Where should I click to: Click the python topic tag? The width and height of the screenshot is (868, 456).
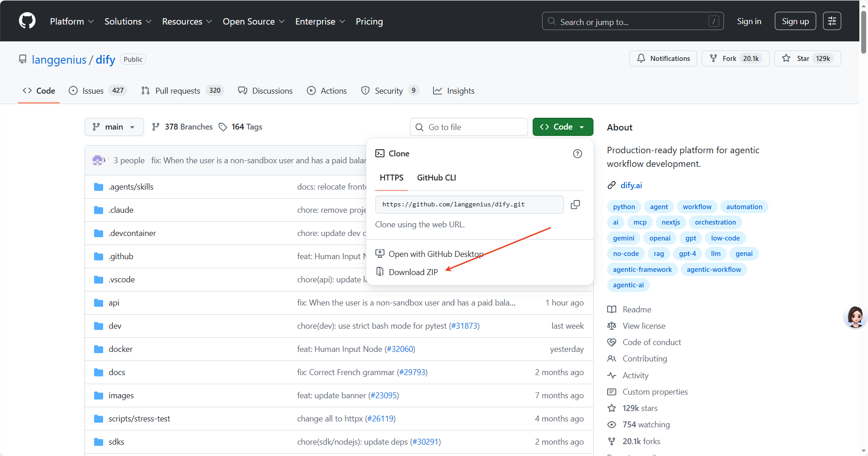(x=624, y=207)
